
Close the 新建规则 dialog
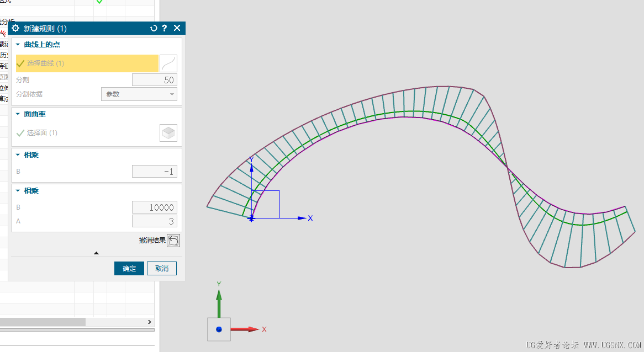point(177,28)
